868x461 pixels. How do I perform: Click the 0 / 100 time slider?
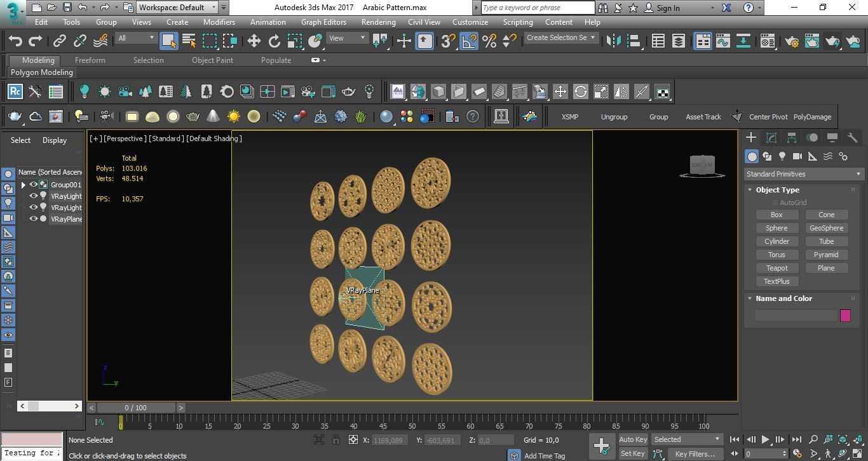click(x=135, y=408)
